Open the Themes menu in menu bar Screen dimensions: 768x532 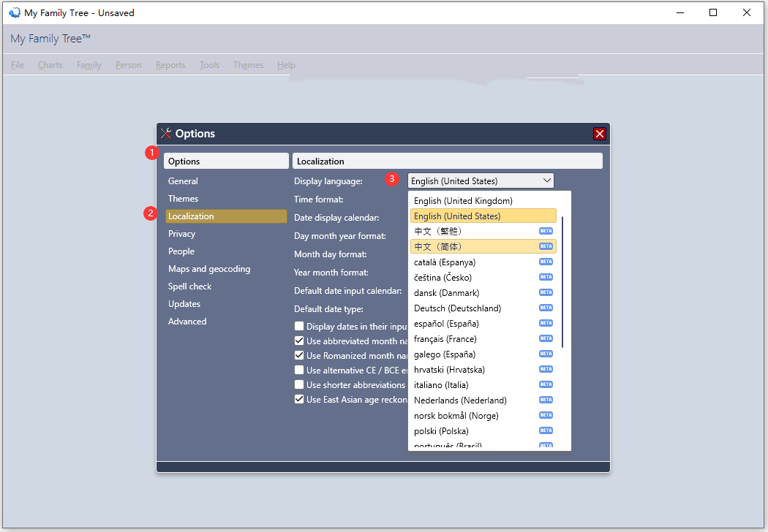(x=249, y=65)
